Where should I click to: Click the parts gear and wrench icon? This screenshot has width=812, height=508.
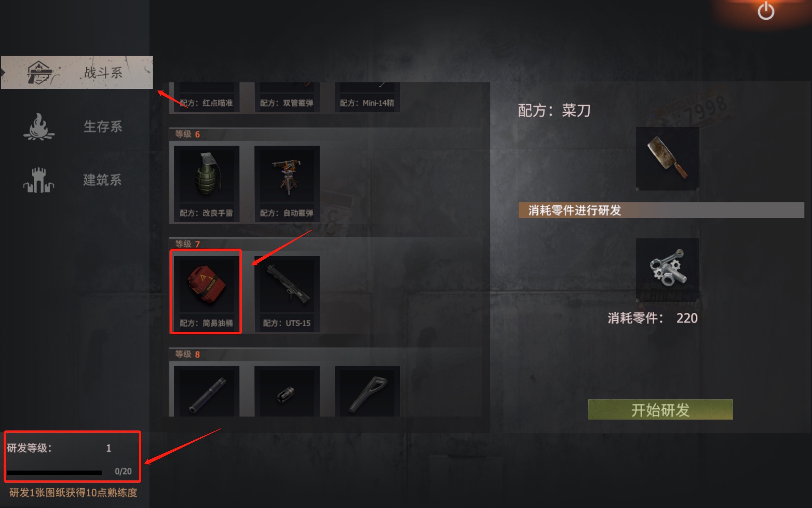tap(667, 270)
